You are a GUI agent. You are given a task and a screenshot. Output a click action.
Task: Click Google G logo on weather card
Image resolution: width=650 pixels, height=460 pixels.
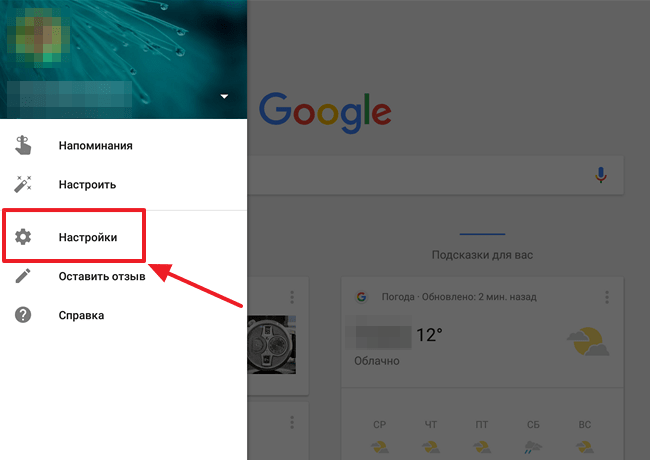tap(361, 297)
